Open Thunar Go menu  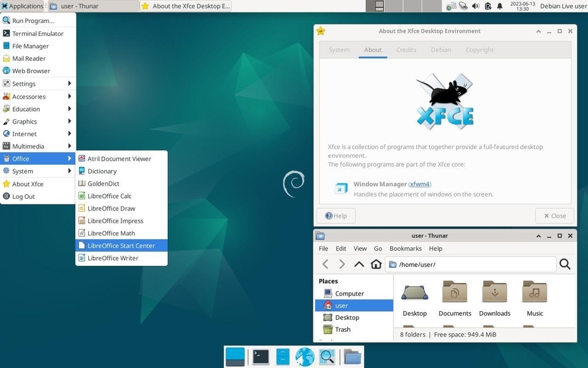[378, 248]
